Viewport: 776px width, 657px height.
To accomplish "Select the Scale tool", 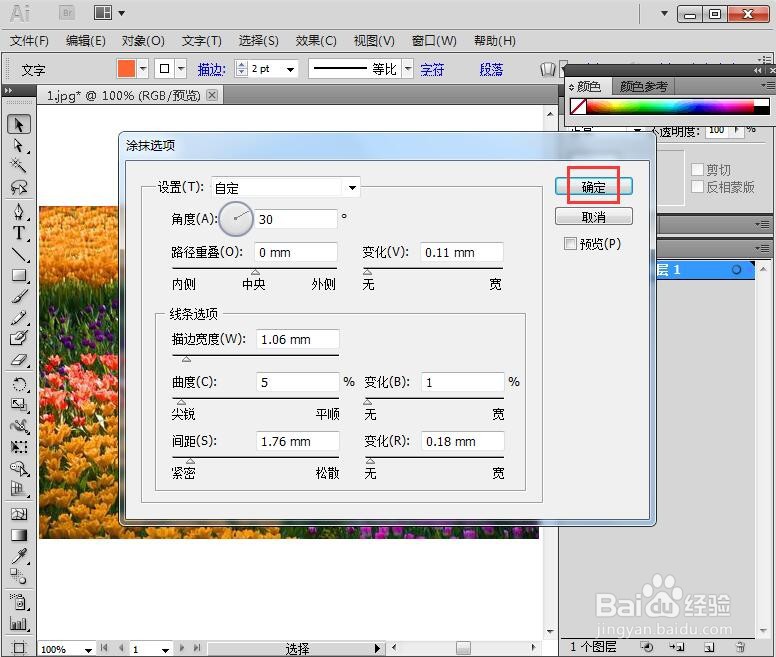I will pyautogui.click(x=19, y=405).
